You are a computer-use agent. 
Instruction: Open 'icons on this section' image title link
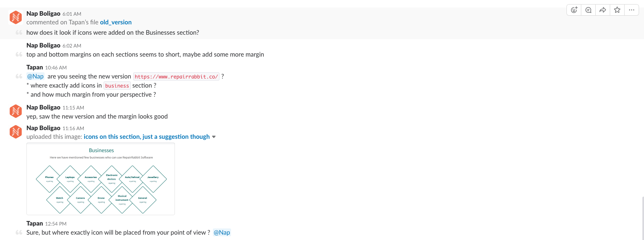click(x=146, y=137)
